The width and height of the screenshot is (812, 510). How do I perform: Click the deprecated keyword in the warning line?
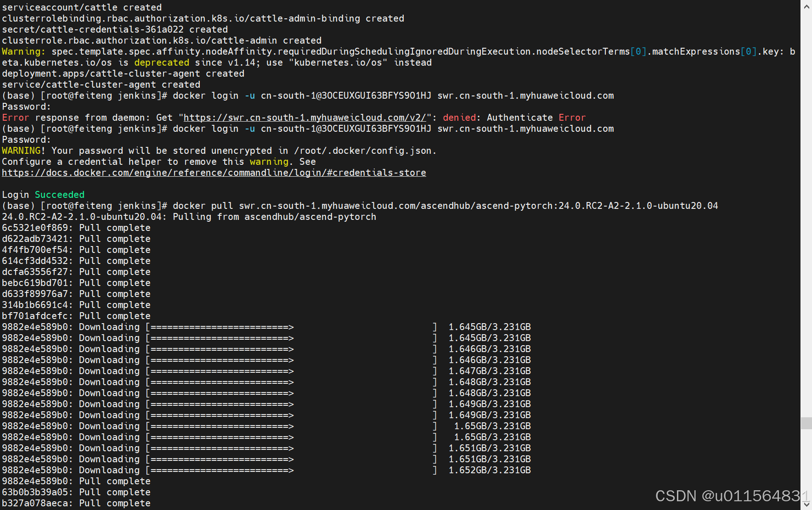coord(162,62)
